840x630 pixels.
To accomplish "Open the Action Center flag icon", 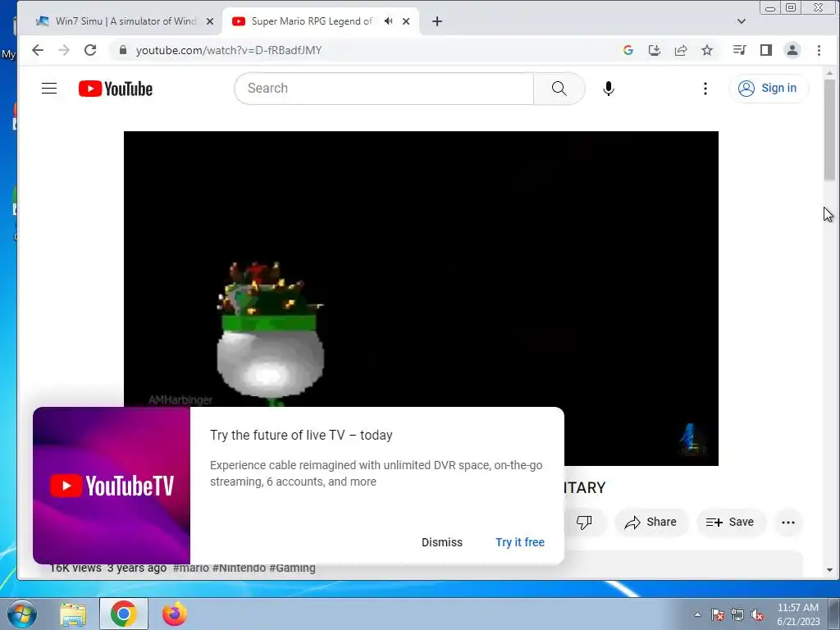I will 717,615.
